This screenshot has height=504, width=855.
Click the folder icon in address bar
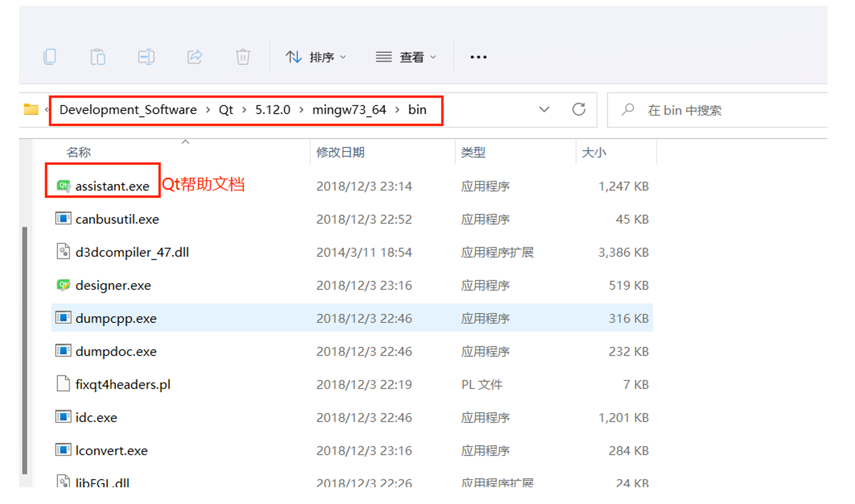[31, 110]
